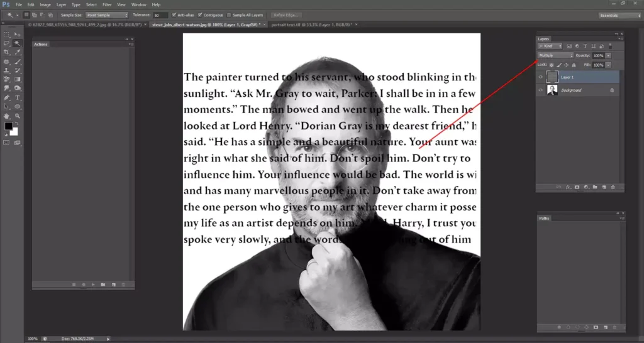Click Create new action icon in Actions panel
Viewport: 644px width, 343px height.
[x=114, y=285]
